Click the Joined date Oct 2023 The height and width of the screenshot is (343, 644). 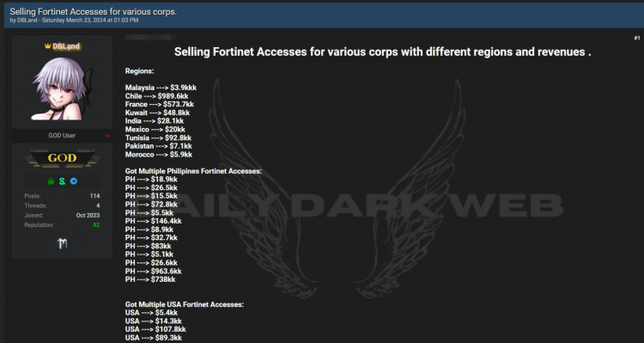88,215
